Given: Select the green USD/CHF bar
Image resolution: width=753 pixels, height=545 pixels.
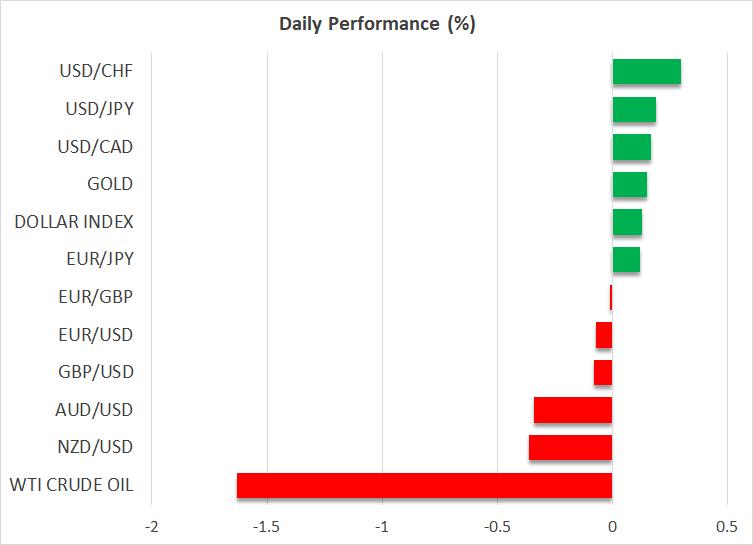Looking at the screenshot, I should (646, 72).
